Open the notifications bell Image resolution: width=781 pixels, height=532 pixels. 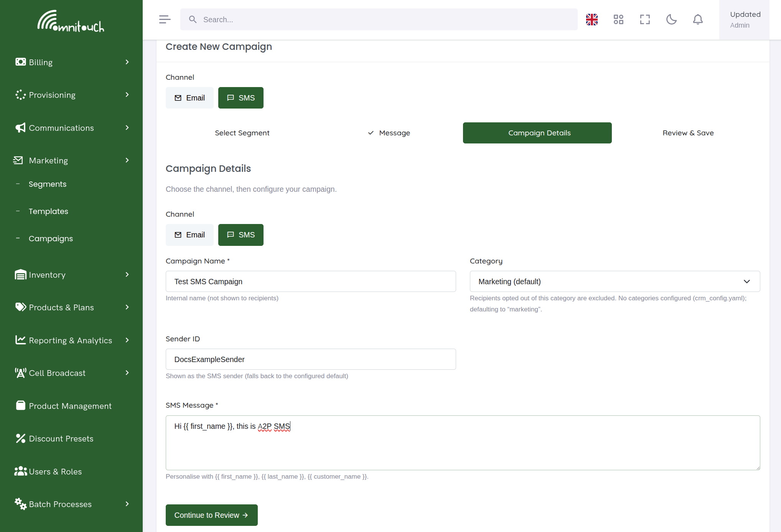coord(698,20)
